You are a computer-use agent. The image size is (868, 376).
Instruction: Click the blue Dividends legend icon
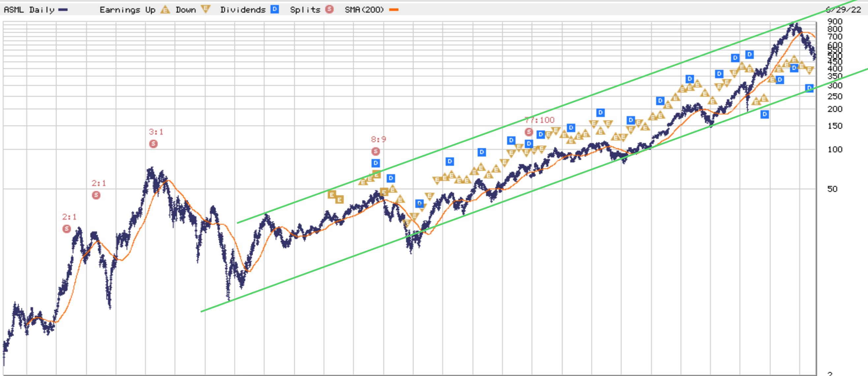coord(275,9)
